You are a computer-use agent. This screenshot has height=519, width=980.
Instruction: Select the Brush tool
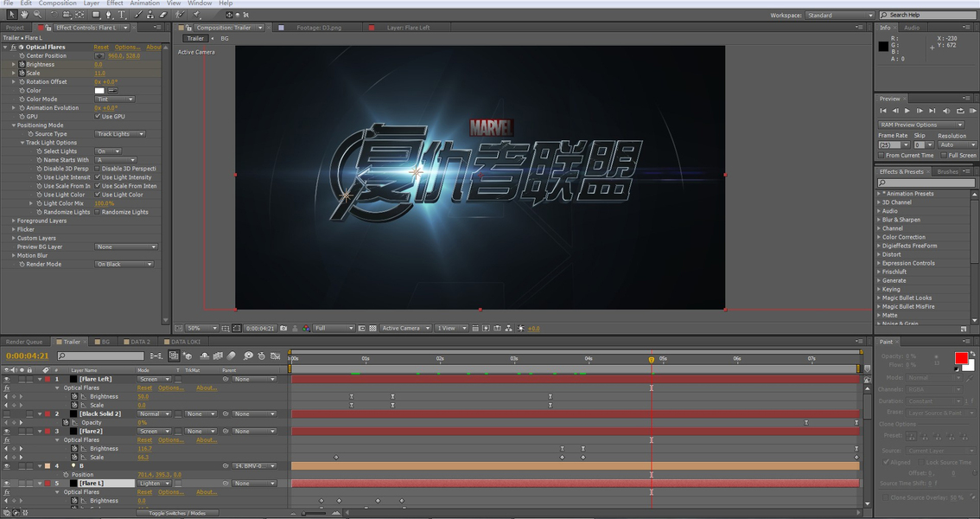(139, 14)
